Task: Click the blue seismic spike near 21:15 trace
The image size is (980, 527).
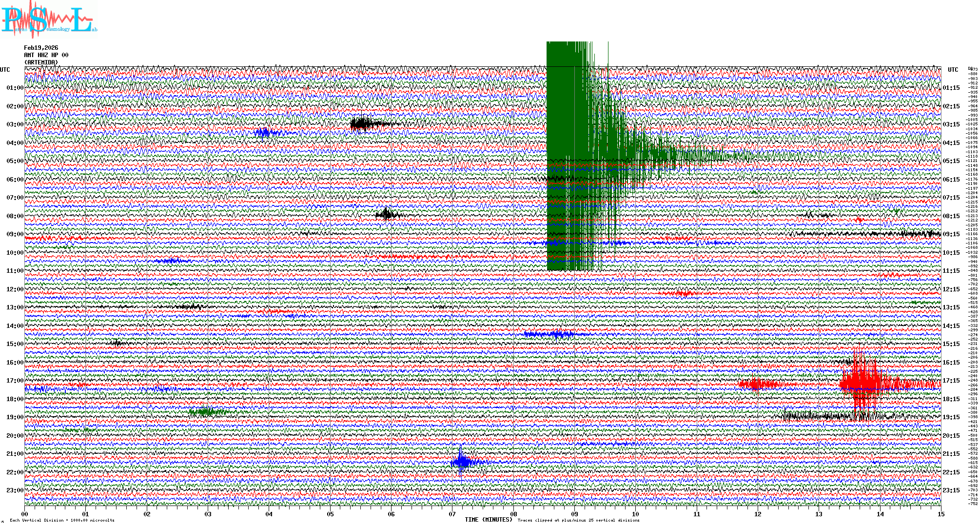Action: (461, 462)
